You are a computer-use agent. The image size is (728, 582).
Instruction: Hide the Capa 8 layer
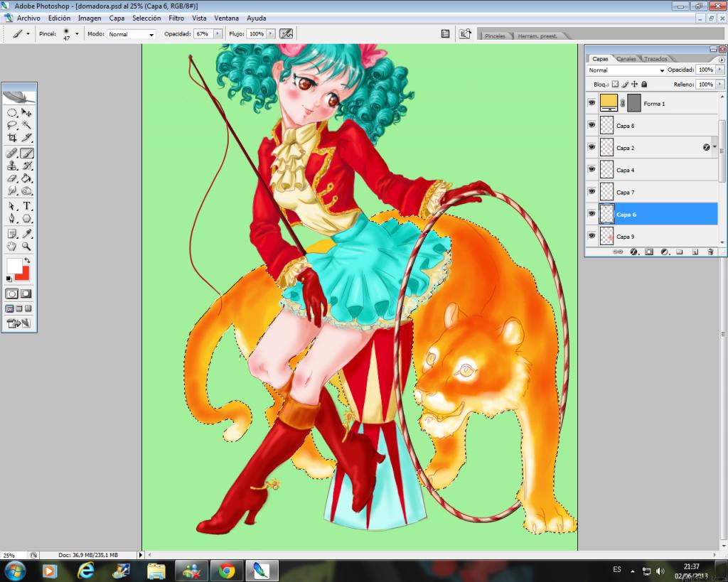(591, 125)
